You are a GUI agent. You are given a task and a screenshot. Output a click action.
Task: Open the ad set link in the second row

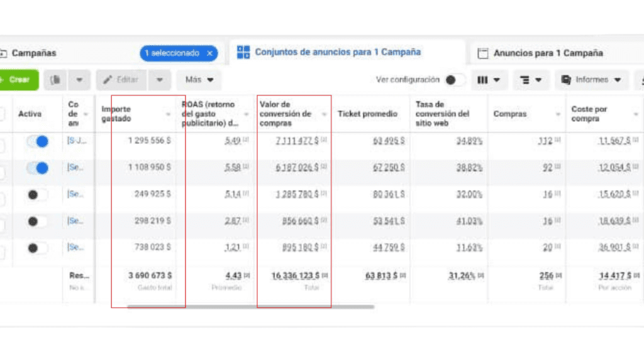75,168
